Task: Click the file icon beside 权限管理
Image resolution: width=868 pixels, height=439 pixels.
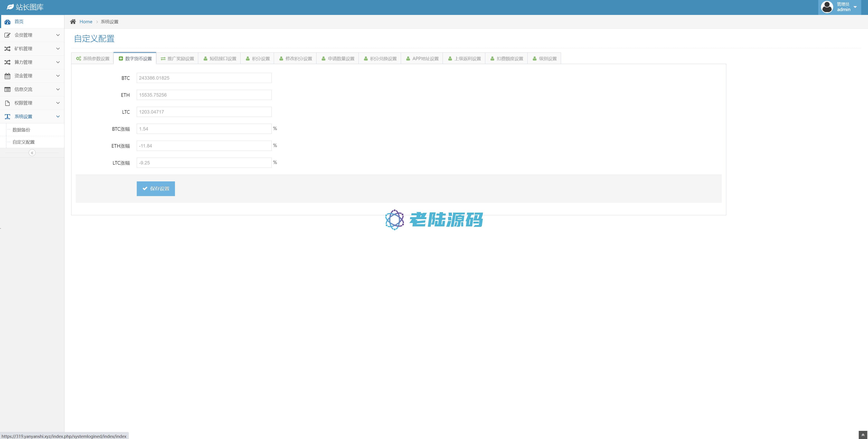Action: pyautogui.click(x=7, y=103)
